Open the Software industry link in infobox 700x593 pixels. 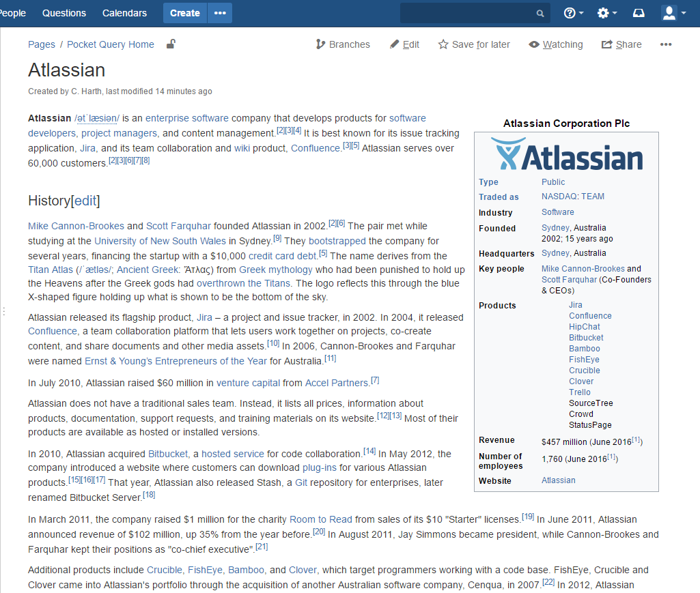click(x=557, y=212)
